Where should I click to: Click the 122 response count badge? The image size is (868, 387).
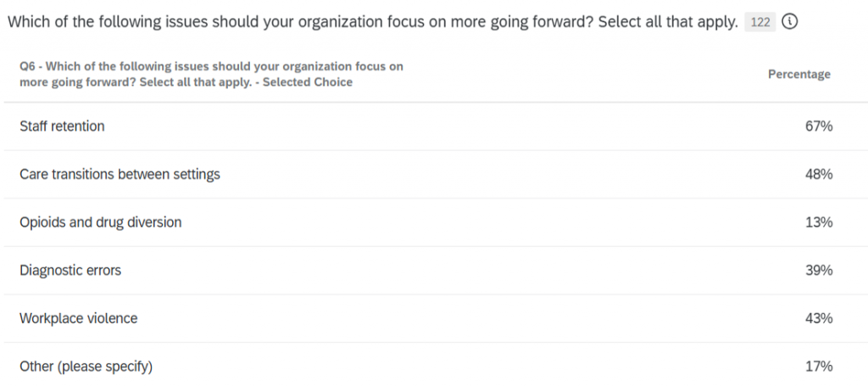pos(760,23)
